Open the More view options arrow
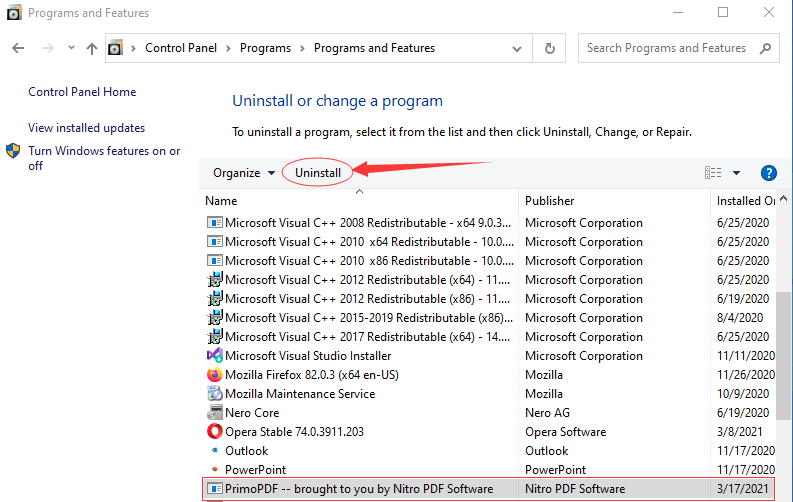This screenshot has height=502, width=793. 736,173
